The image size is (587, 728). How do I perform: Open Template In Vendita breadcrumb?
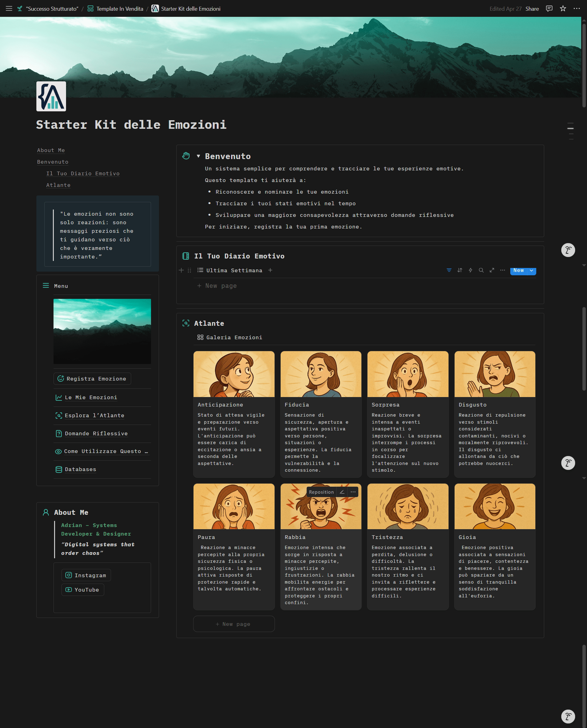pyautogui.click(x=116, y=9)
